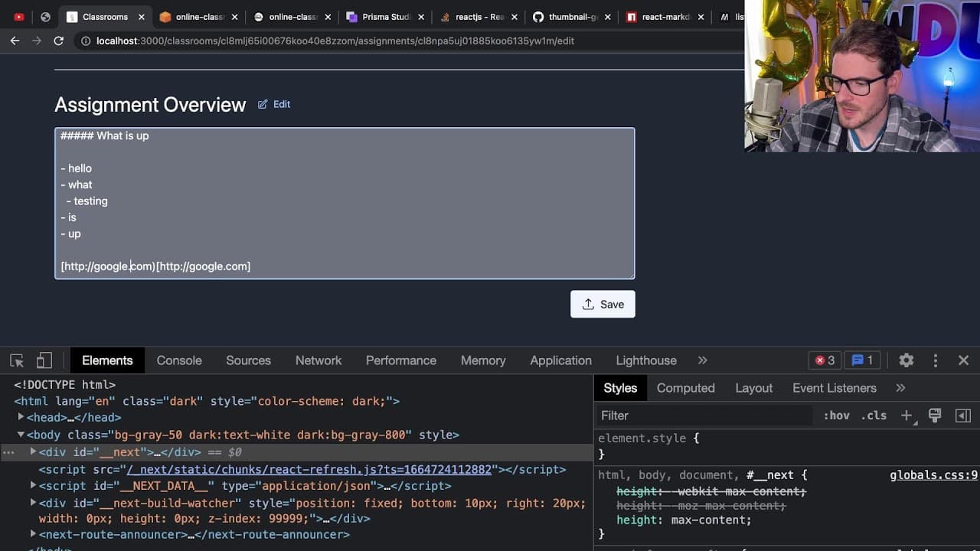This screenshot has width=980, height=551.
Task: Open the 1 issue message badge
Action: pos(862,360)
